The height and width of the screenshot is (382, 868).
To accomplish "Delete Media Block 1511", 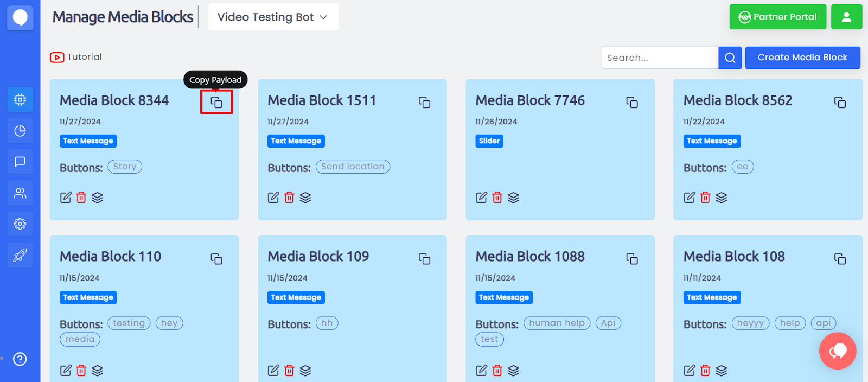I will (289, 198).
